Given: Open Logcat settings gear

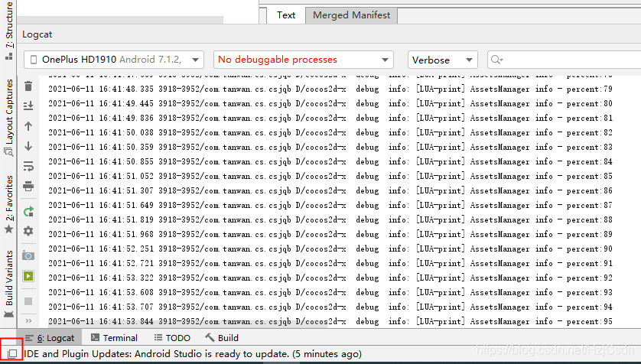Looking at the screenshot, I should 28,231.
